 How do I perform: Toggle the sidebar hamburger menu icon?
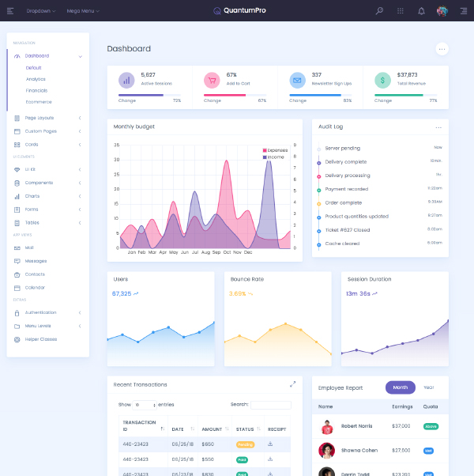click(10, 11)
